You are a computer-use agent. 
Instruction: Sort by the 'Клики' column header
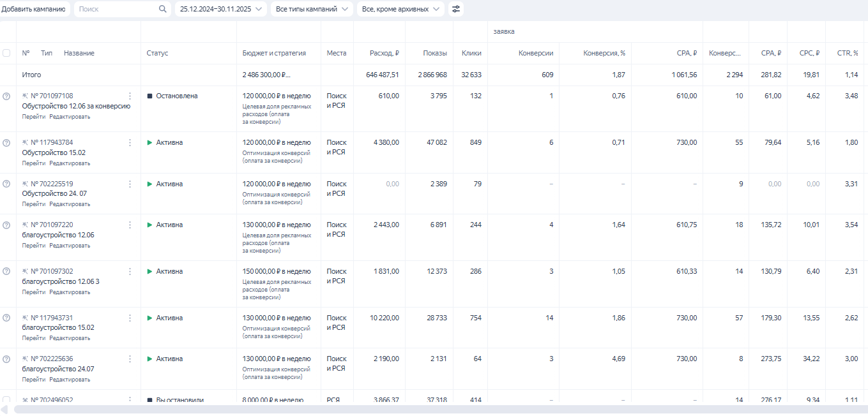pyautogui.click(x=471, y=53)
